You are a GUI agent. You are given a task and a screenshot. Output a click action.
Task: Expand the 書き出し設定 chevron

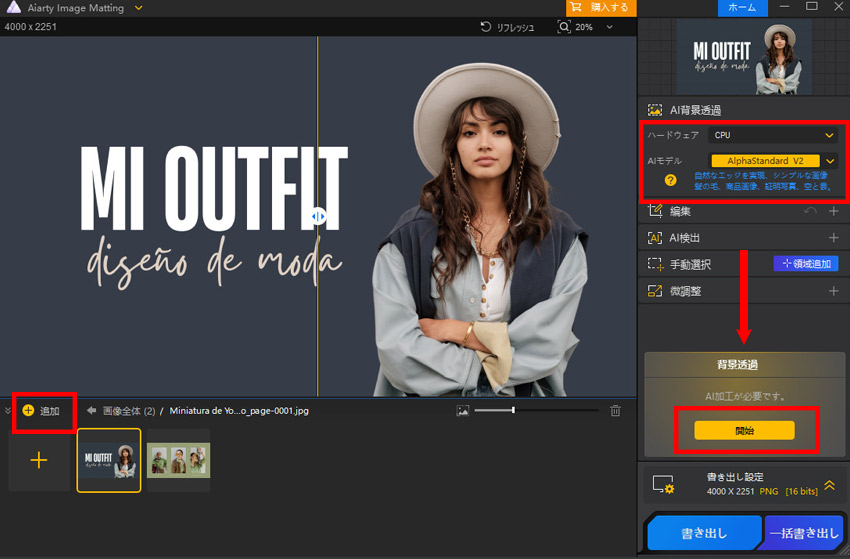[x=829, y=484]
